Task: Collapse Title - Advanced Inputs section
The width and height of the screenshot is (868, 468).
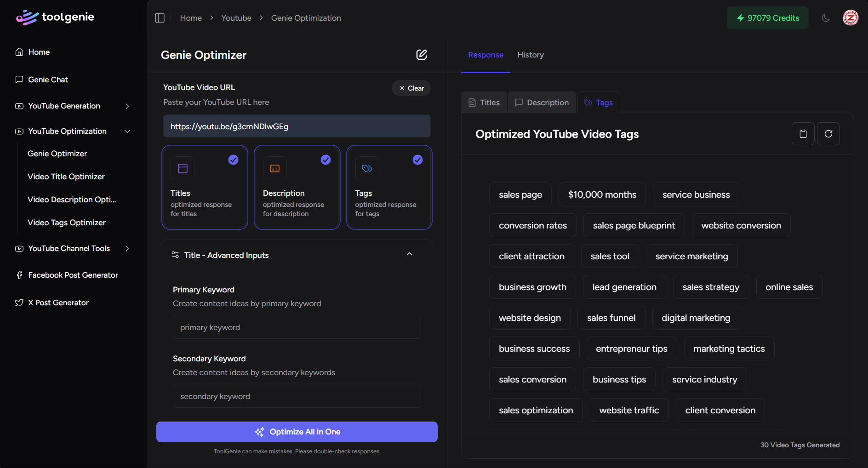Action: pyautogui.click(x=409, y=255)
